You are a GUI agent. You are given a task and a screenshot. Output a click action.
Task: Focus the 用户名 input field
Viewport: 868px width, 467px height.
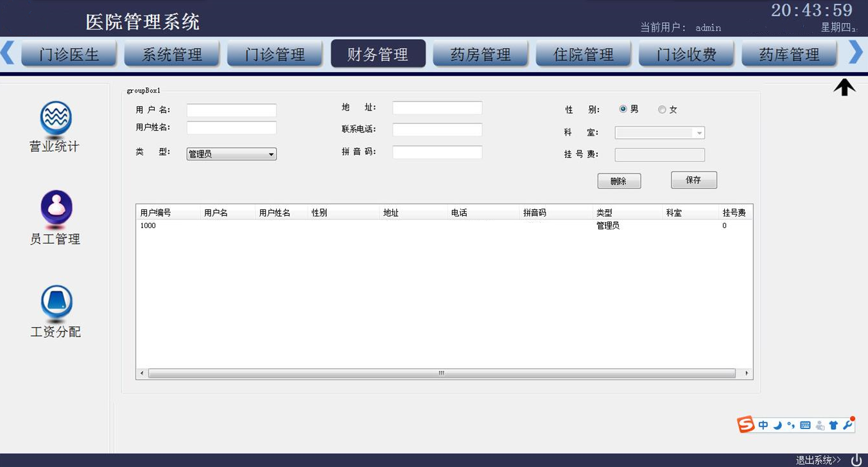231,110
